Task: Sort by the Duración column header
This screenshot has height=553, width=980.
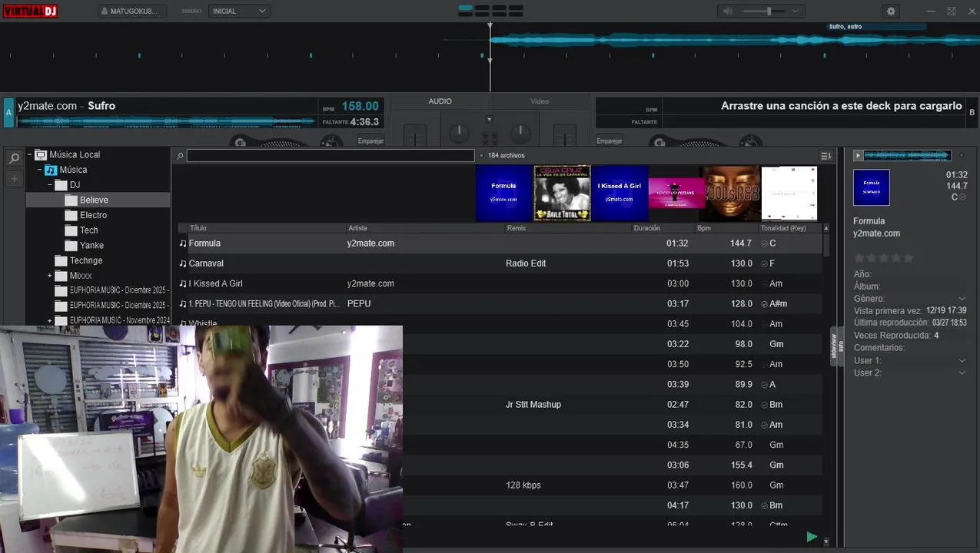Action: pos(663,228)
